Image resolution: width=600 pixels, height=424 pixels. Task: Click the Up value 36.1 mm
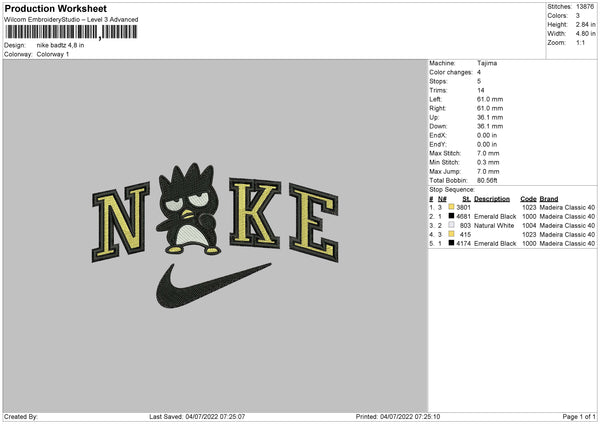point(490,117)
